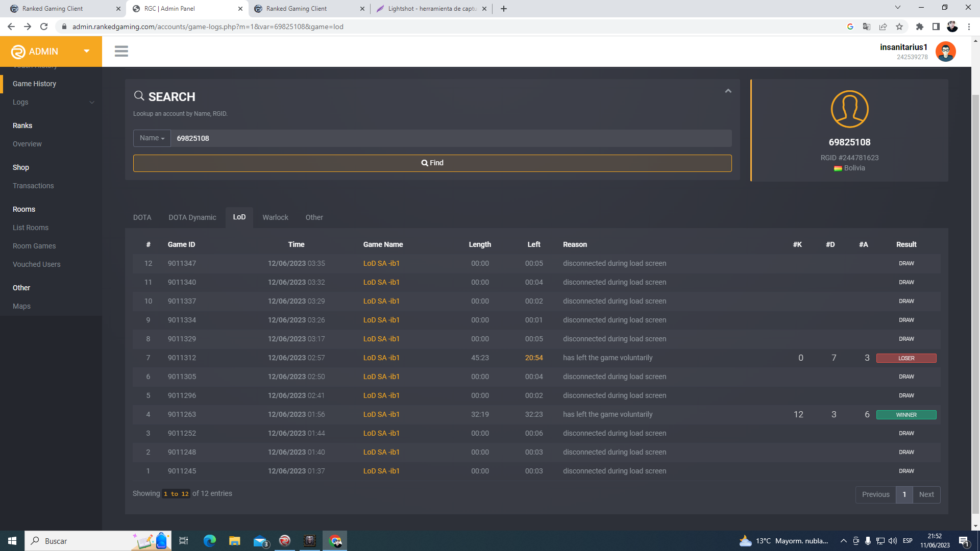This screenshot has height=551, width=980.
Task: Select the LoD tab
Action: (239, 217)
